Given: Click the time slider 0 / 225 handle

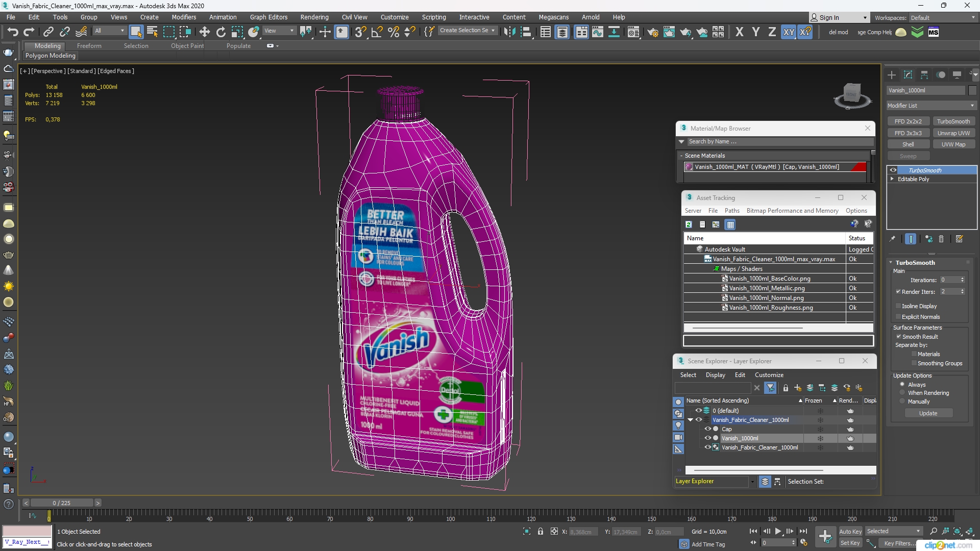Looking at the screenshot, I should (x=61, y=503).
